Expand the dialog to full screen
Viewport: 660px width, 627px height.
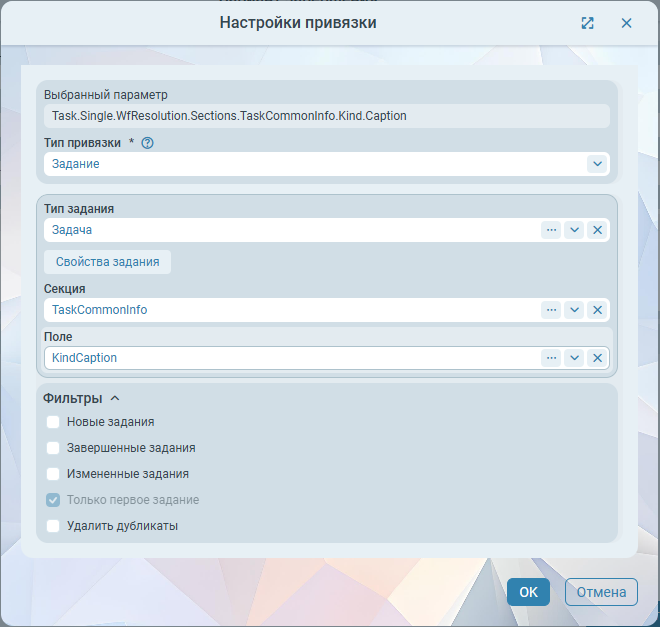[x=588, y=23]
